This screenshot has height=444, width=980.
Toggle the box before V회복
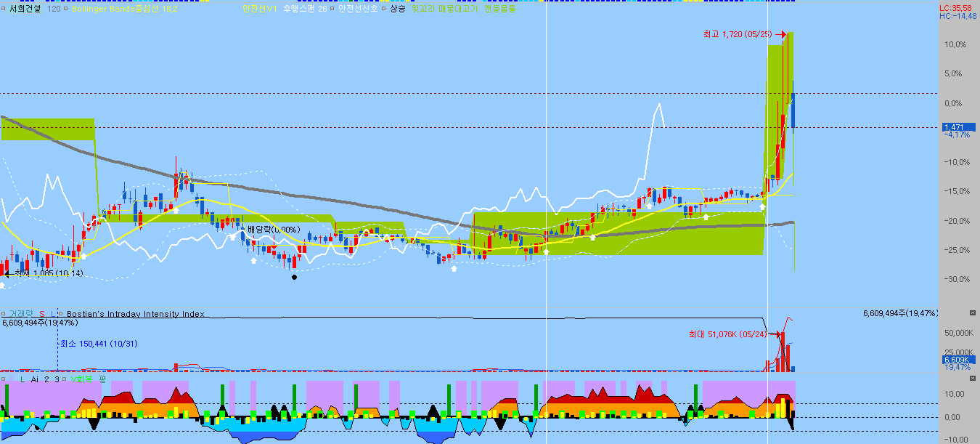tap(64, 379)
